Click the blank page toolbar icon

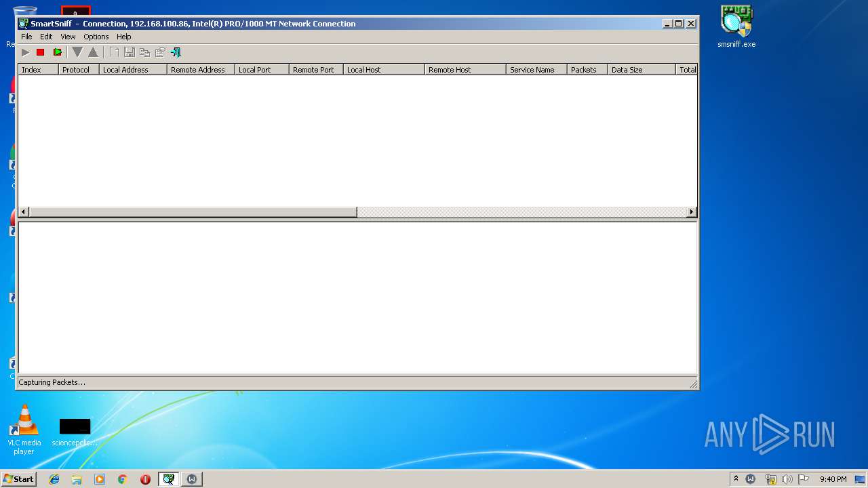(x=114, y=52)
